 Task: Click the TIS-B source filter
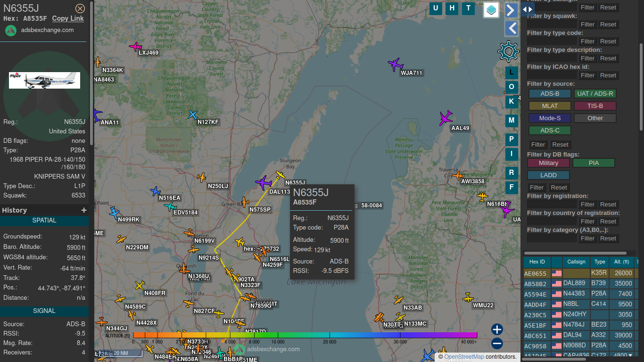click(x=595, y=106)
